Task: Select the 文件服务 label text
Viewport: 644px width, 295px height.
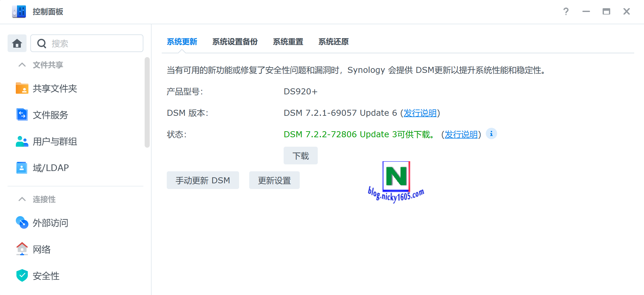Action: (x=51, y=115)
